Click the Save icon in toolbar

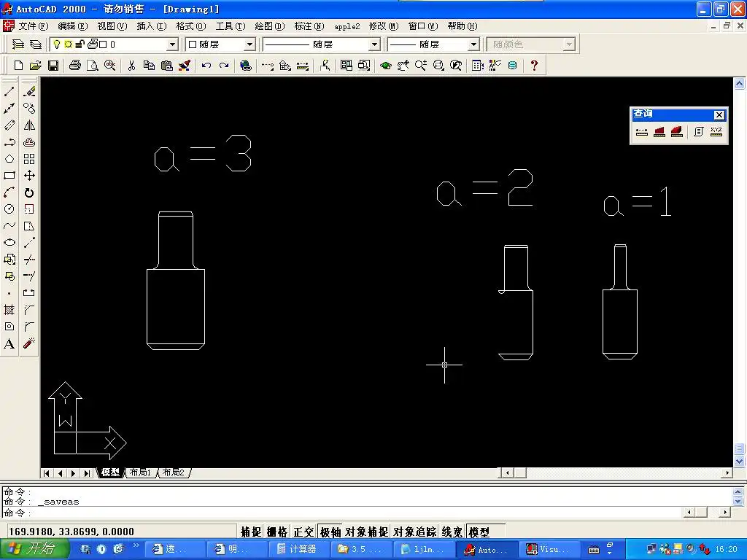pos(53,66)
